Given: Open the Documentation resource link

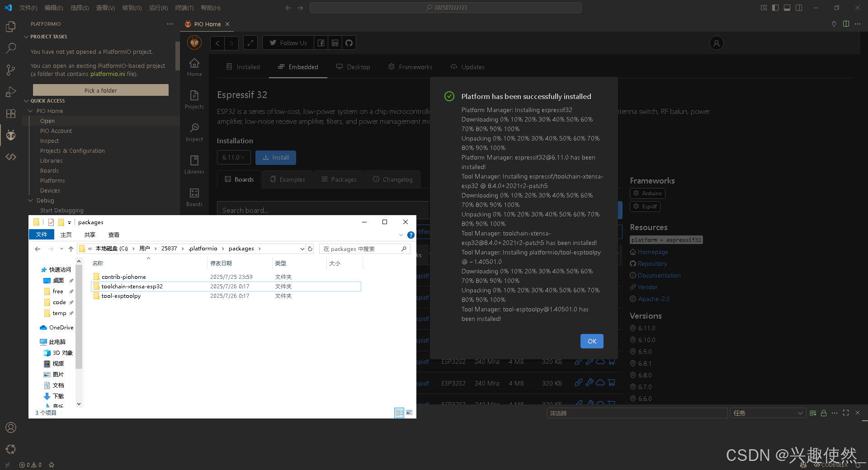Looking at the screenshot, I should point(659,275).
